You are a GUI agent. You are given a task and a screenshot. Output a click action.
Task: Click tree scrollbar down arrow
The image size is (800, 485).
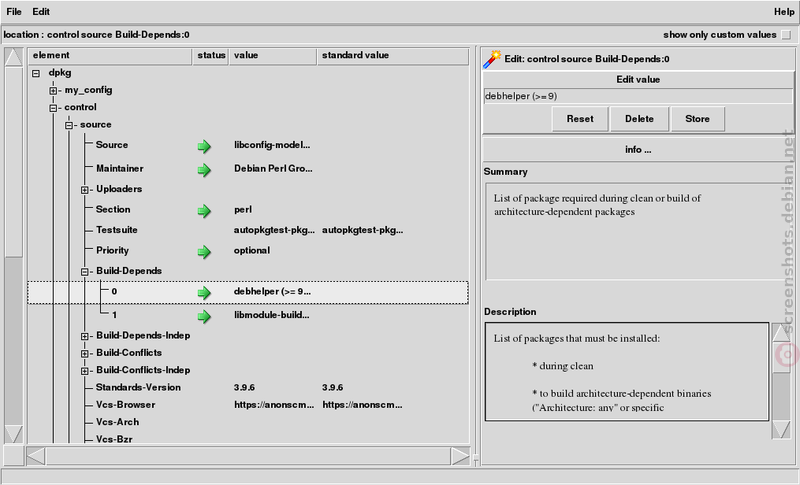(14, 433)
